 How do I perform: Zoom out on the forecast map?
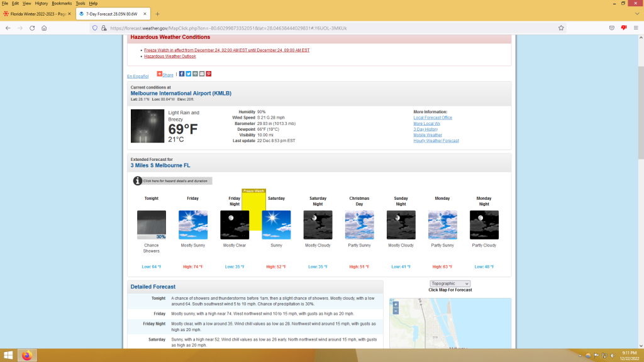pos(396,311)
